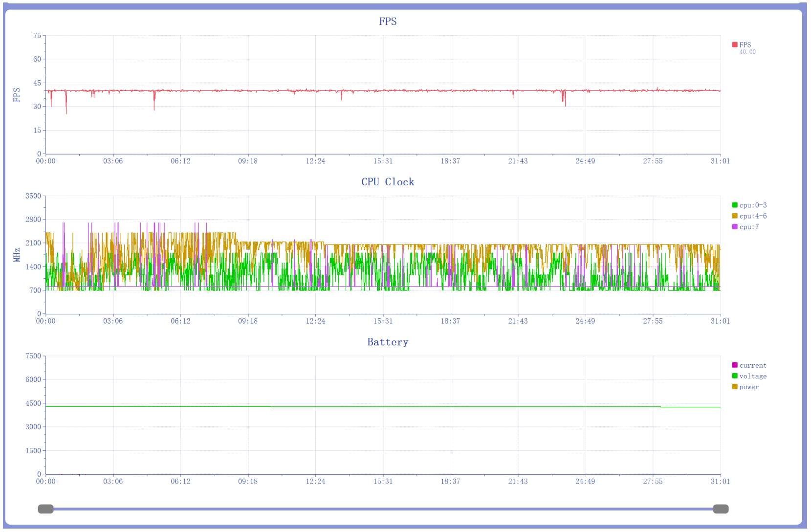Click the left range slider handle

(x=45, y=509)
